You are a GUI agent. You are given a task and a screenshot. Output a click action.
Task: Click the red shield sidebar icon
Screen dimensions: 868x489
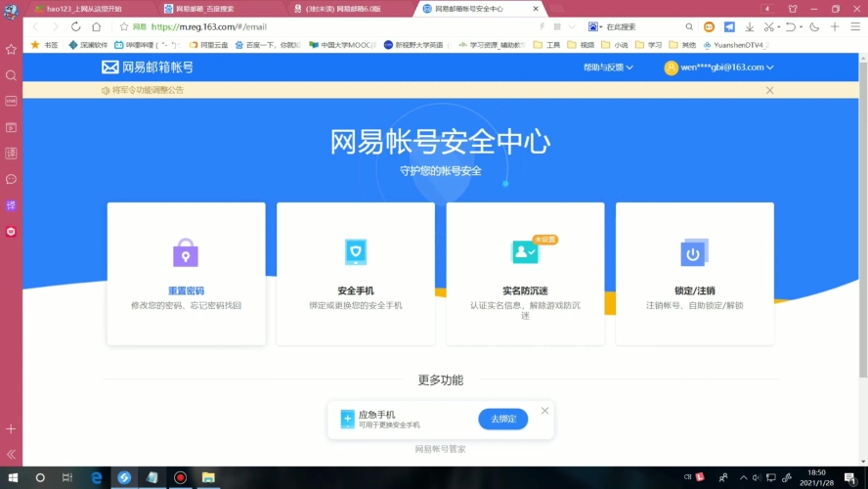11,232
